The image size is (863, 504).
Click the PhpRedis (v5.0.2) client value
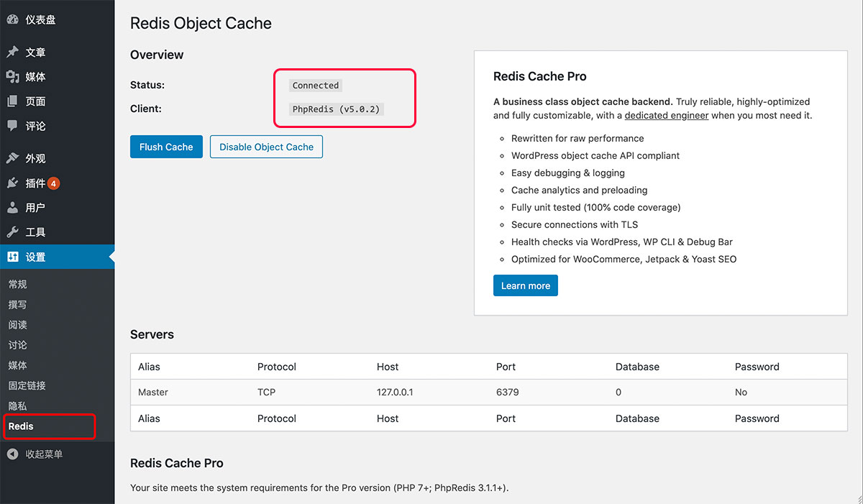(337, 109)
